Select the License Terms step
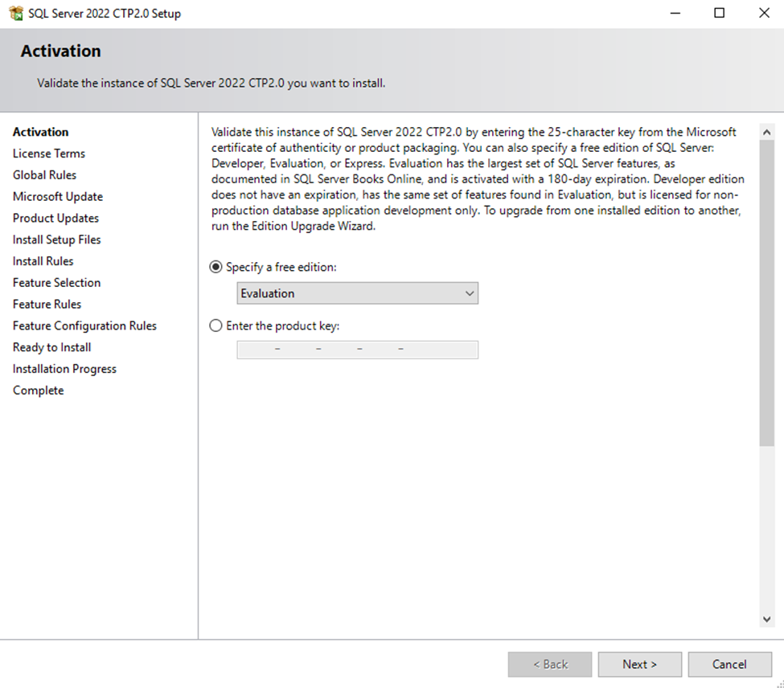Image resolution: width=784 pixels, height=688 pixels. 49,154
